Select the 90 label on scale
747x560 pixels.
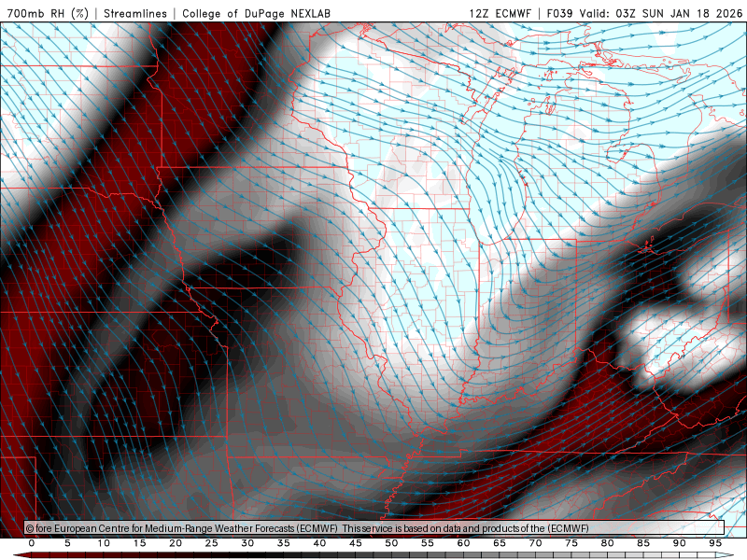(x=680, y=543)
